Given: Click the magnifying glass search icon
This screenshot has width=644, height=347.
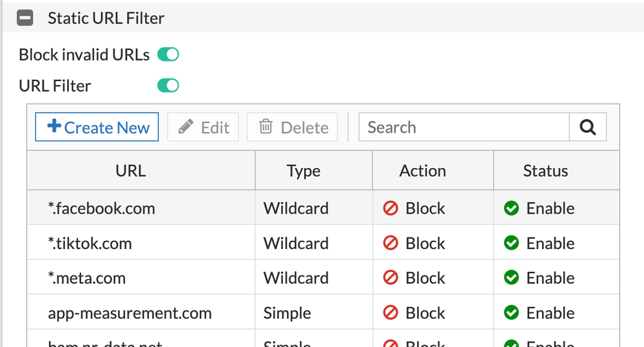Looking at the screenshot, I should click(x=587, y=127).
